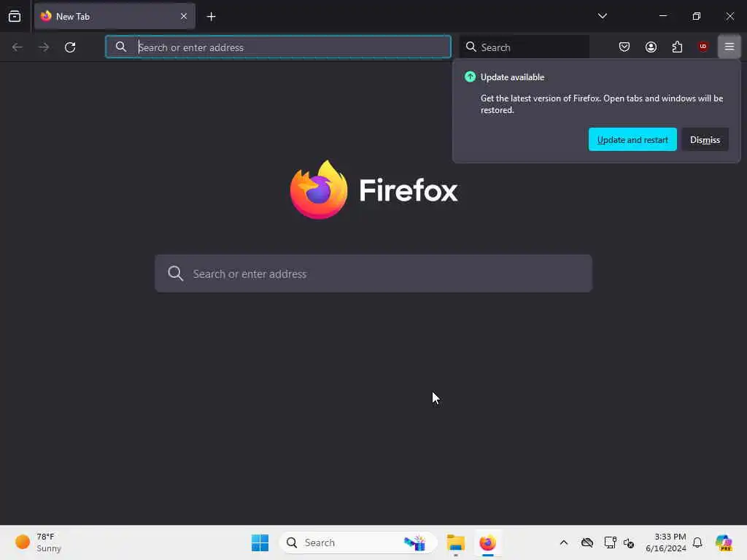The image size is (747, 560).
Task: Open the Extensions puzzle-piece menu
Action: point(677,47)
